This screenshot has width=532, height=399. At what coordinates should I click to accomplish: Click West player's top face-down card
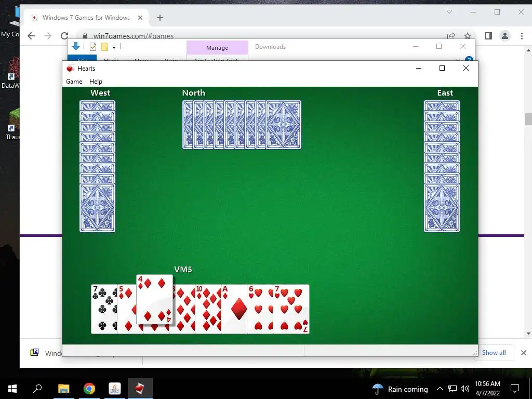tap(97, 105)
